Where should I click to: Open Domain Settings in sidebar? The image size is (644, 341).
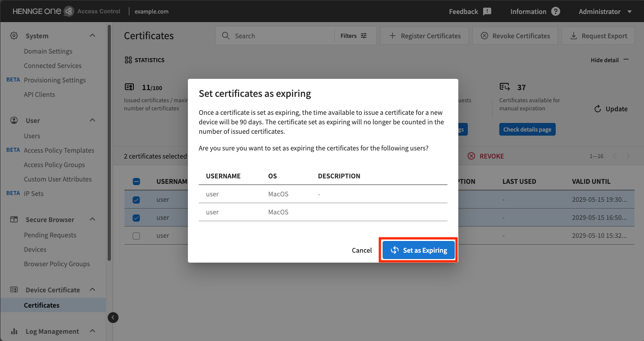[48, 51]
